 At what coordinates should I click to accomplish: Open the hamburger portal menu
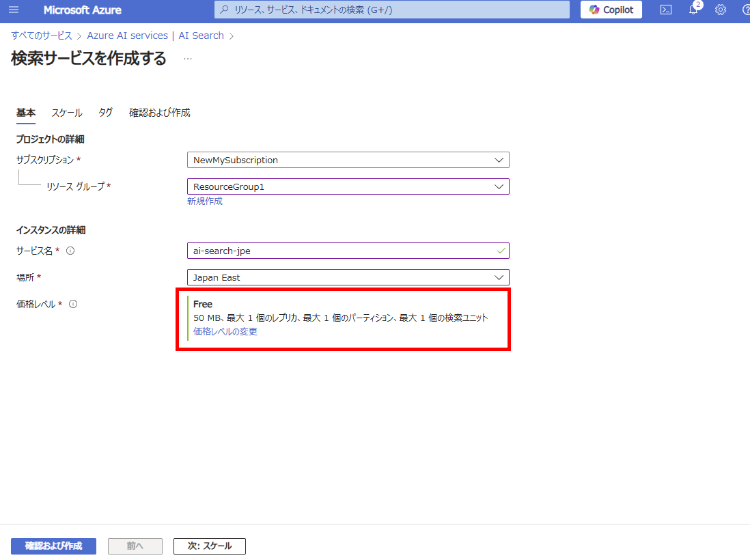point(14,10)
